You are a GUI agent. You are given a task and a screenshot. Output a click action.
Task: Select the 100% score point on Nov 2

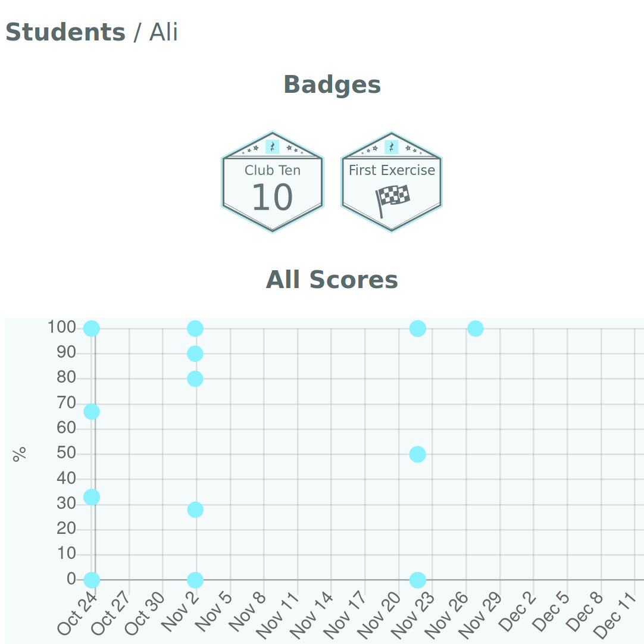195,328
